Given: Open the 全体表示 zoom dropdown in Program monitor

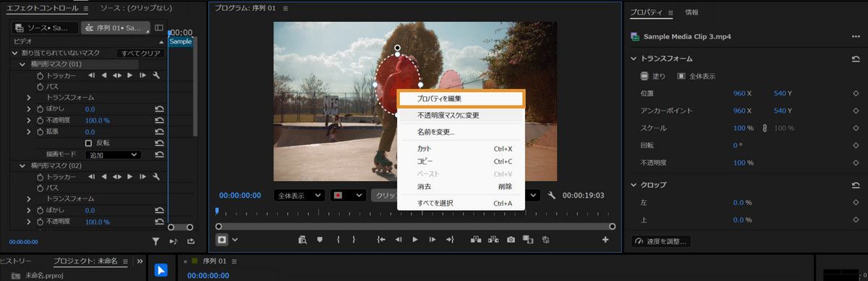Looking at the screenshot, I should 299,196.
